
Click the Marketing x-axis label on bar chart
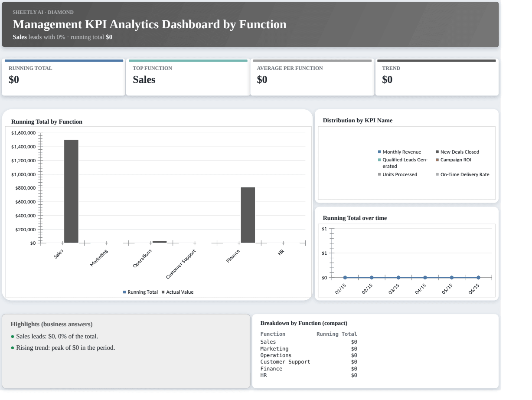(x=99, y=258)
